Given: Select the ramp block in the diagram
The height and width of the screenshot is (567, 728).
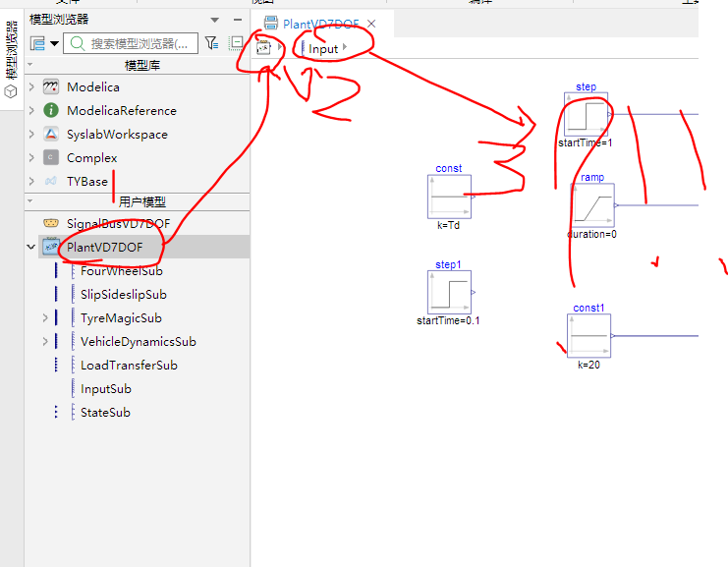Looking at the screenshot, I should point(592,205).
